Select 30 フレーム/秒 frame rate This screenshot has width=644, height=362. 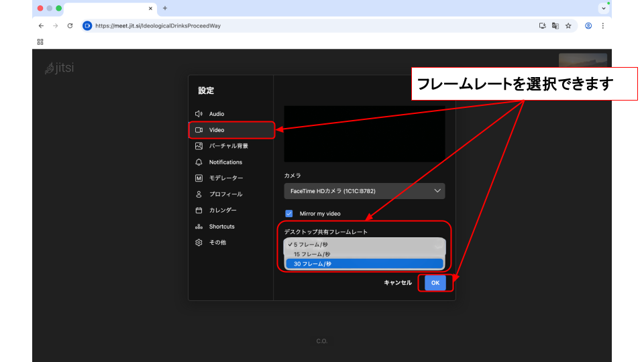click(313, 264)
